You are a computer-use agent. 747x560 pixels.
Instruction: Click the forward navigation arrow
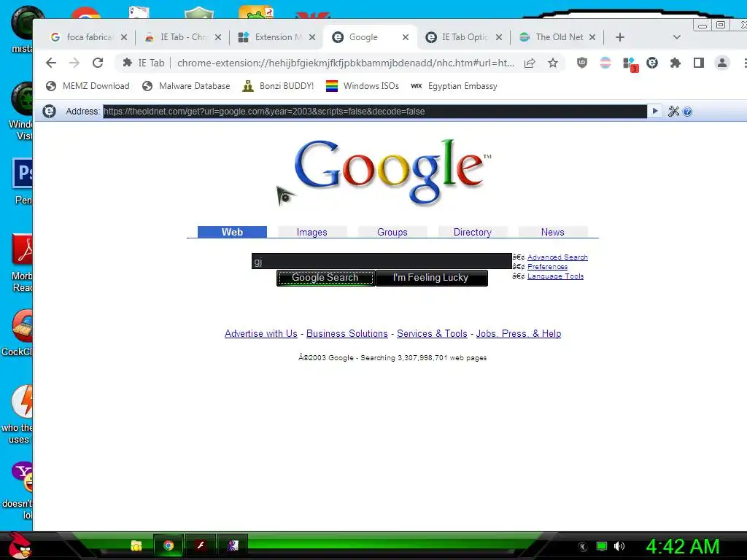click(74, 63)
